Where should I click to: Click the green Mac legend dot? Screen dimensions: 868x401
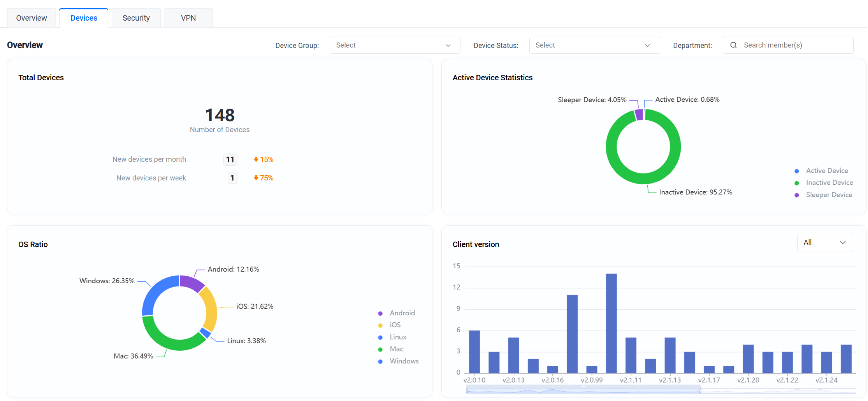[380, 350]
